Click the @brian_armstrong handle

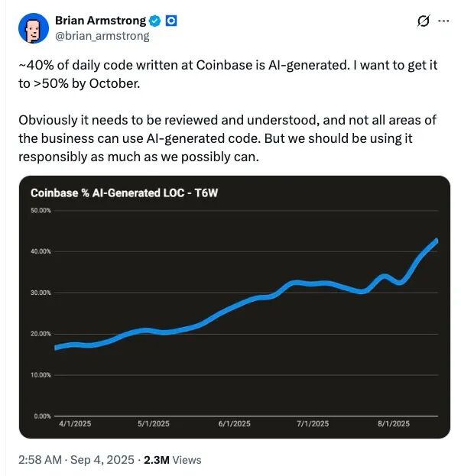pyautogui.click(x=102, y=35)
